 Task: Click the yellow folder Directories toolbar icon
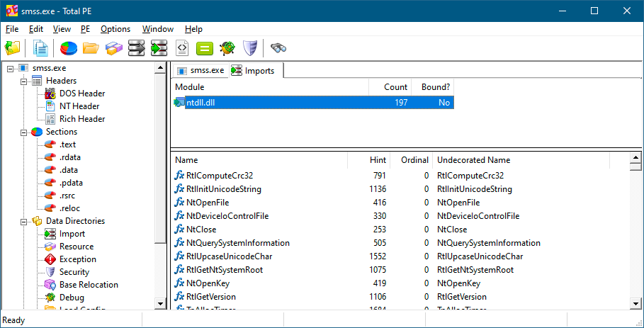[91, 48]
